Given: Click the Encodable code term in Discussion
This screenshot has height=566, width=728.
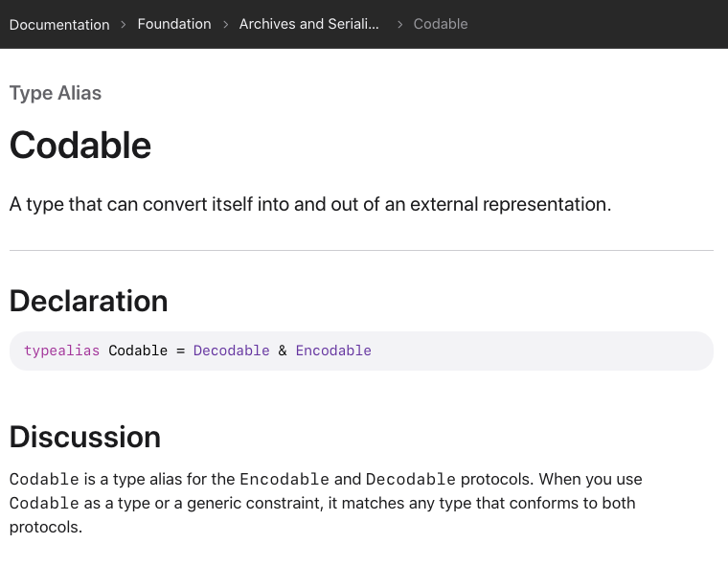Looking at the screenshot, I should click(284, 479).
